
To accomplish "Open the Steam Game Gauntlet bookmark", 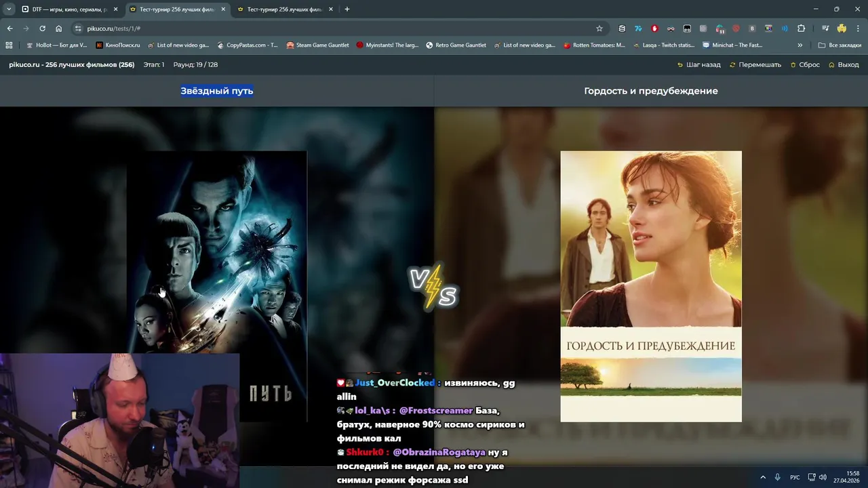I will coord(318,45).
